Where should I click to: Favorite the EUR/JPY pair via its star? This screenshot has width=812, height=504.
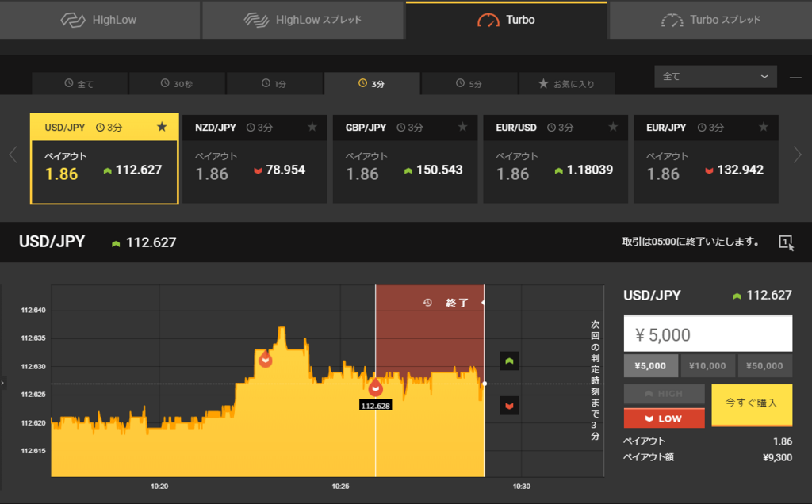tap(764, 126)
